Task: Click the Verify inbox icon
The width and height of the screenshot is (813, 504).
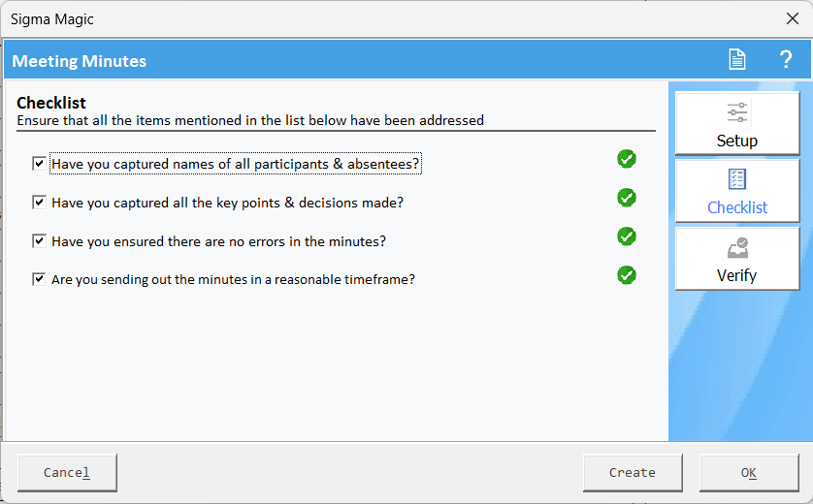Action: [737, 248]
